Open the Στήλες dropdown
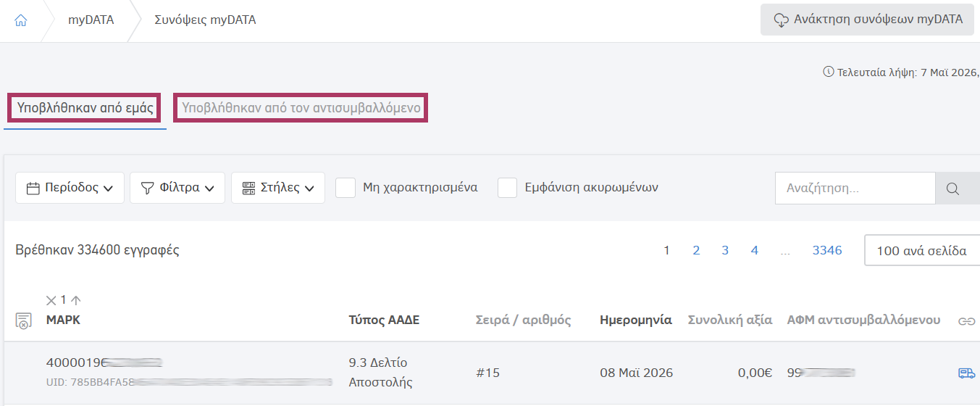 pos(278,188)
